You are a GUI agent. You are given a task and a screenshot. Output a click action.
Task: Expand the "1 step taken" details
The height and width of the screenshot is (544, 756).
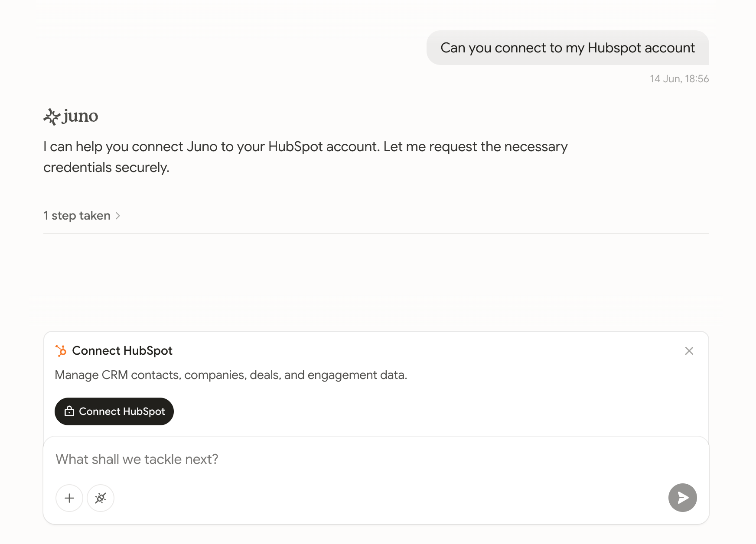[x=81, y=216]
